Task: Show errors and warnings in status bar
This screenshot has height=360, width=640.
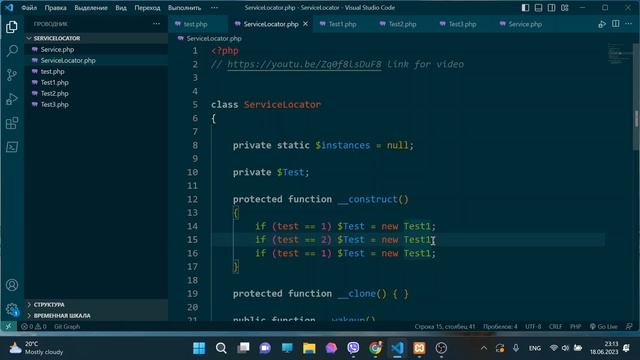Action: 33,327
